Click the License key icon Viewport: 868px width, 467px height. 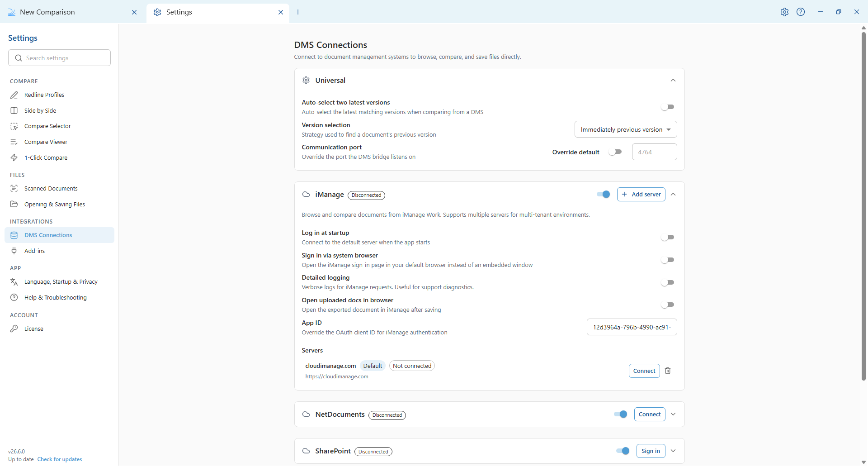click(x=14, y=329)
